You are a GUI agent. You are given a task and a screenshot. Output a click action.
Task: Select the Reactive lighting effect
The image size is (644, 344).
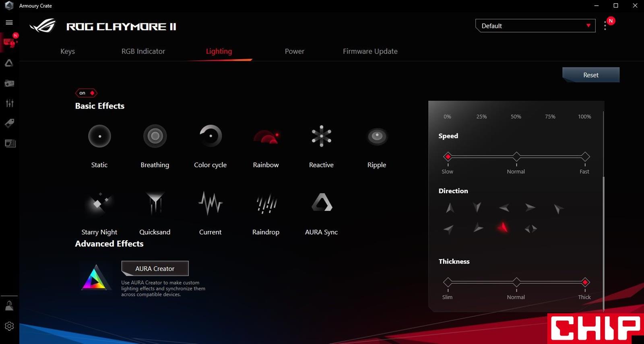(321, 136)
